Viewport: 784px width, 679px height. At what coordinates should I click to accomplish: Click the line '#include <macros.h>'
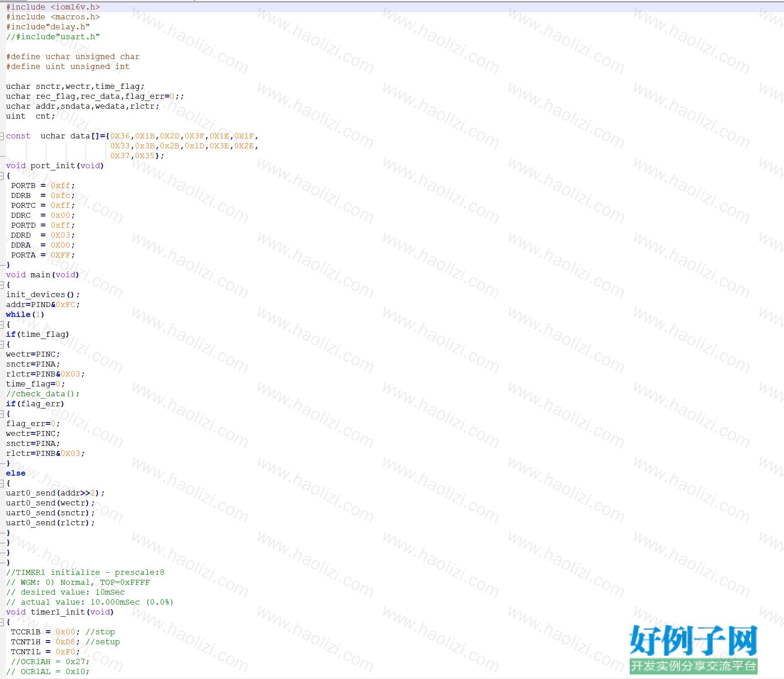coord(53,17)
